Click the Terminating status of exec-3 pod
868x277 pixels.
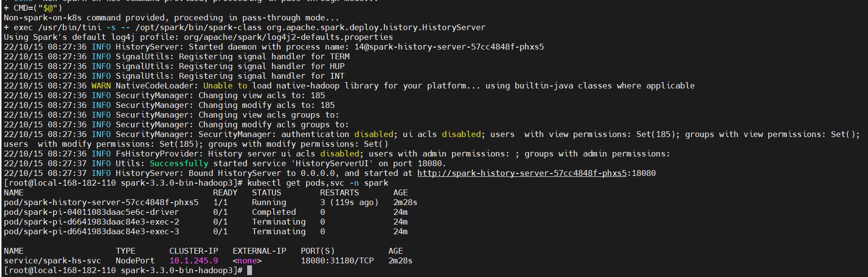coord(279,231)
